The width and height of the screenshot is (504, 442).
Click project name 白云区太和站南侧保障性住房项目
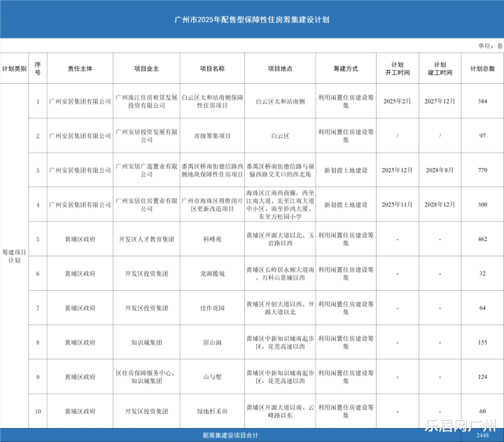(212, 102)
